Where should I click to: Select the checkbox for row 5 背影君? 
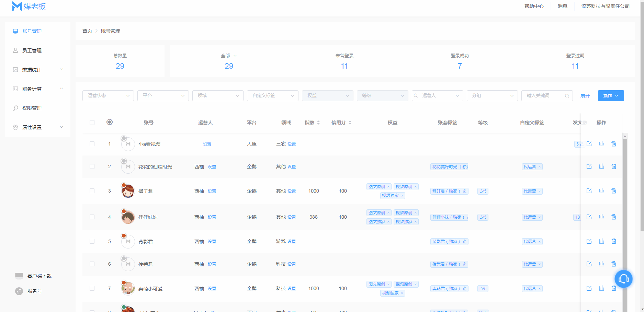(x=92, y=241)
